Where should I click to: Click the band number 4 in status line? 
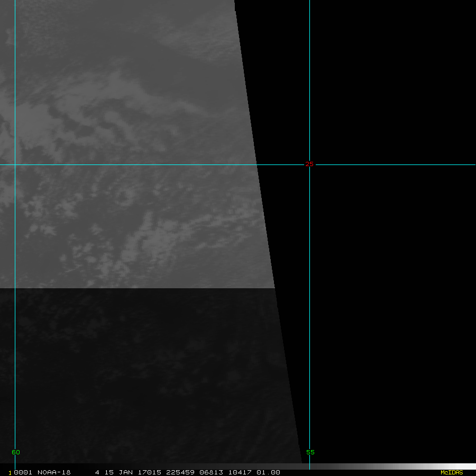[97, 472]
